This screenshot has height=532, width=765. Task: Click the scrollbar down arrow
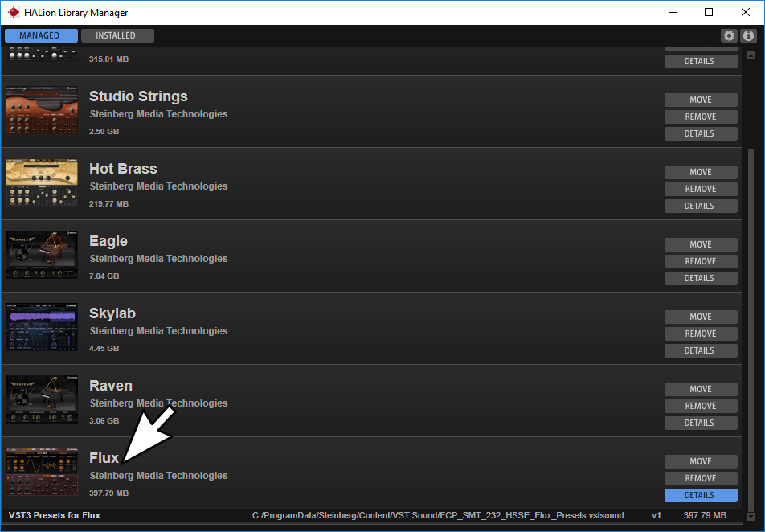[751, 517]
